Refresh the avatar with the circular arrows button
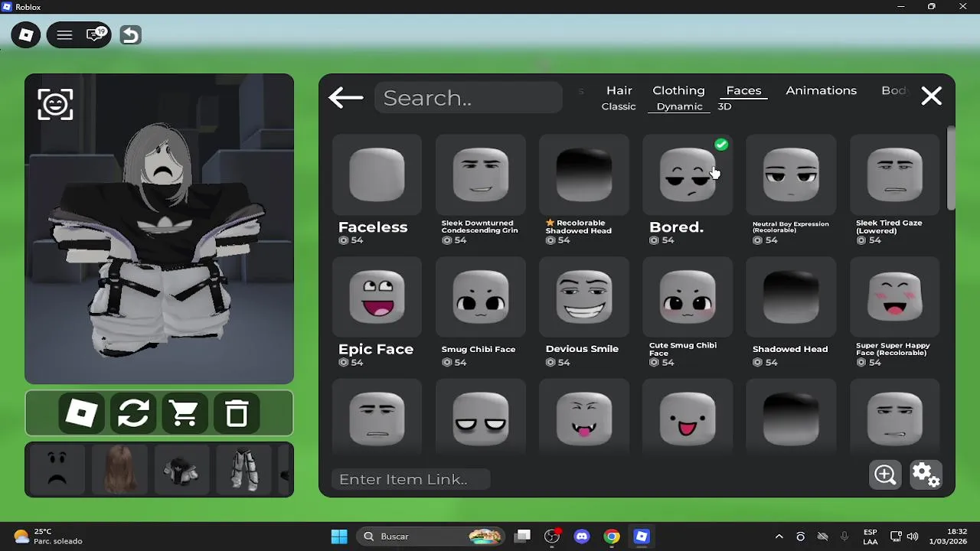980x551 pixels. click(133, 414)
